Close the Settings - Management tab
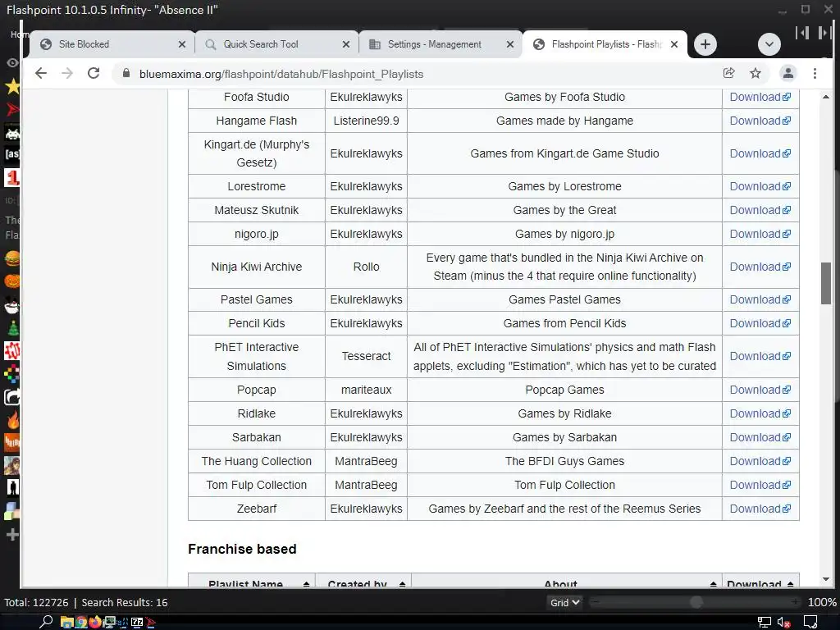840x630 pixels. point(510,44)
